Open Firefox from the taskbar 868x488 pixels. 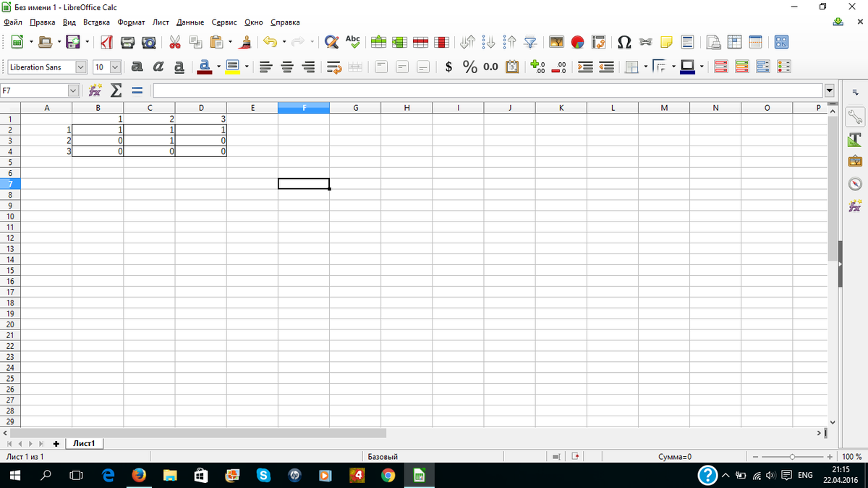(139, 476)
